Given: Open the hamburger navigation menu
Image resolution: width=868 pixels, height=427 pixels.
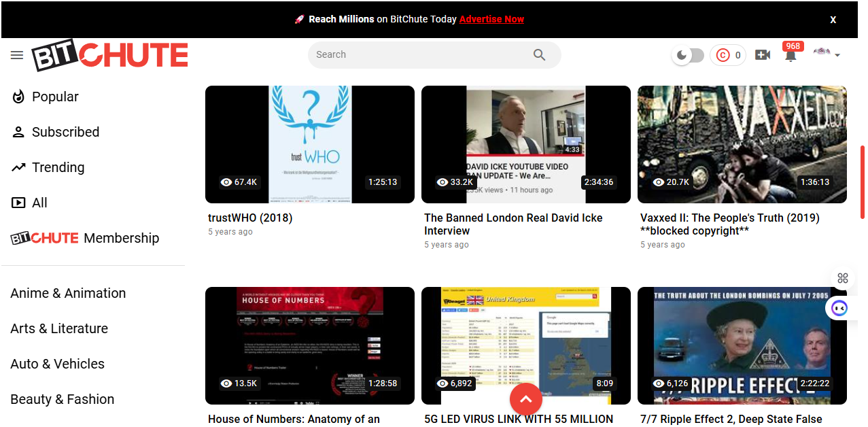Looking at the screenshot, I should pos(17,55).
